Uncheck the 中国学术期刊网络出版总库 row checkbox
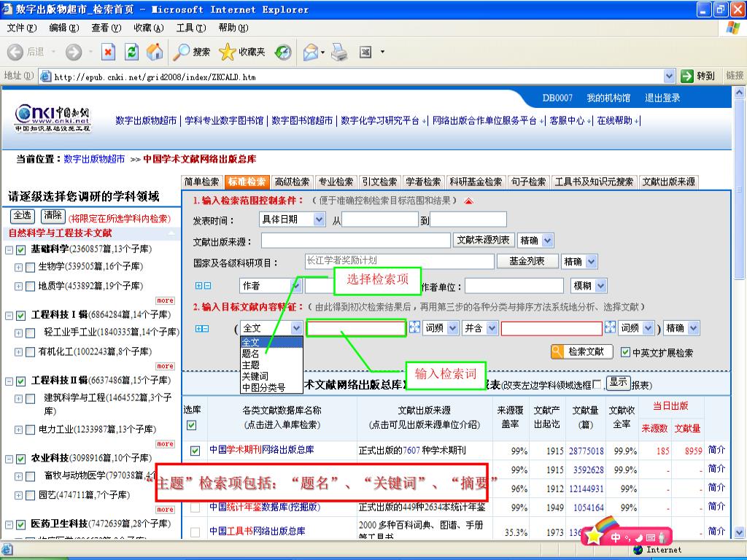 (195, 451)
